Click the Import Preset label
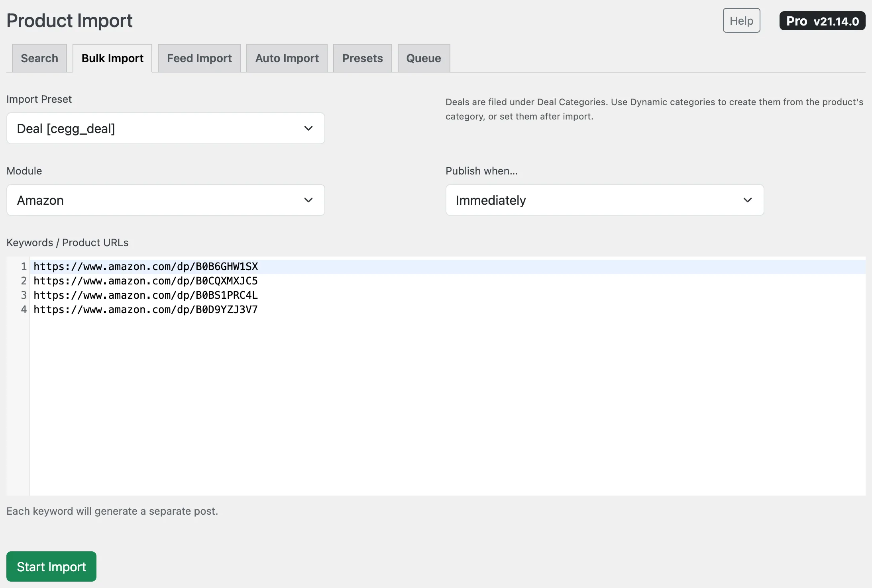The width and height of the screenshot is (872, 588). click(39, 99)
